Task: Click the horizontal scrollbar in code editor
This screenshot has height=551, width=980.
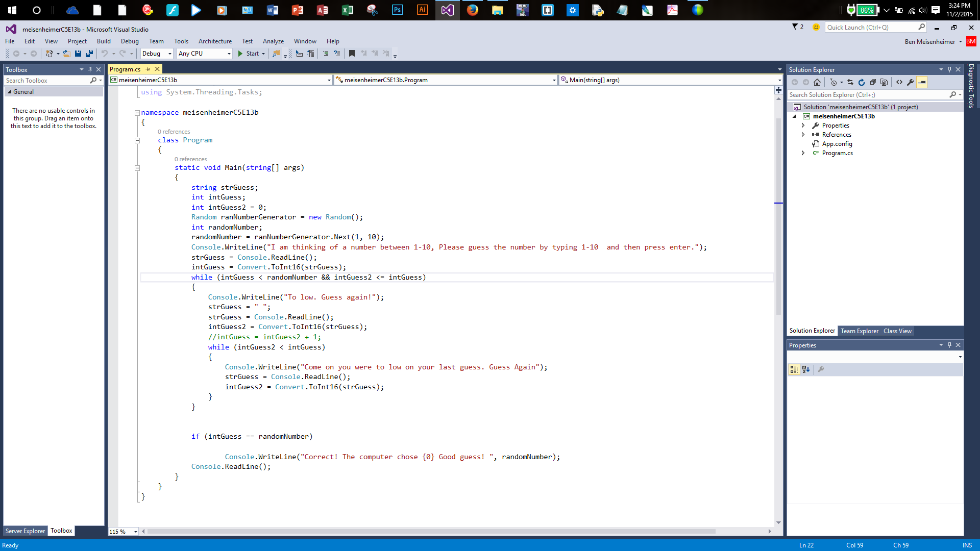Action: (x=431, y=531)
